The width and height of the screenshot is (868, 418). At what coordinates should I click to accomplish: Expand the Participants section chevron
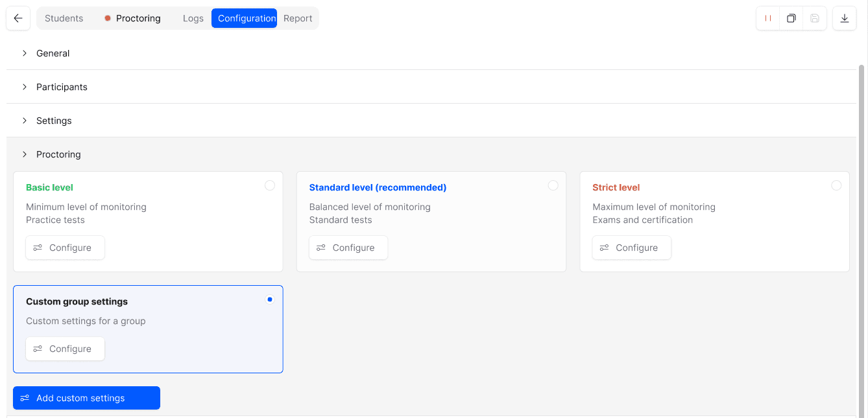[x=25, y=87]
